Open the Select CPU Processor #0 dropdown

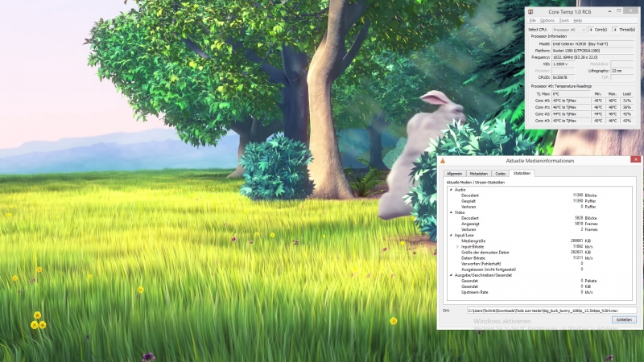[x=569, y=30]
